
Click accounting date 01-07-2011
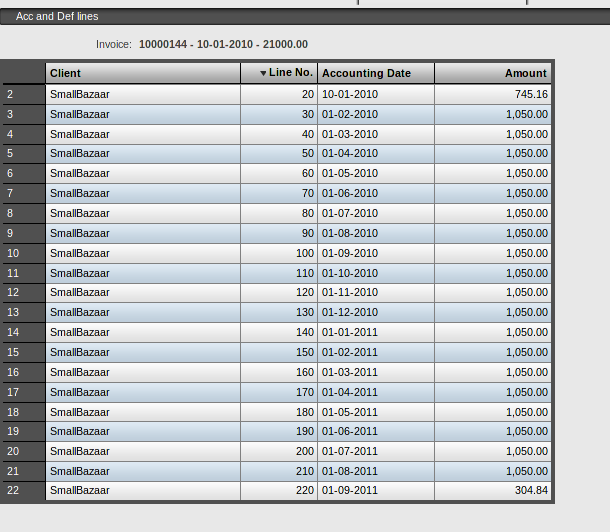coord(376,452)
